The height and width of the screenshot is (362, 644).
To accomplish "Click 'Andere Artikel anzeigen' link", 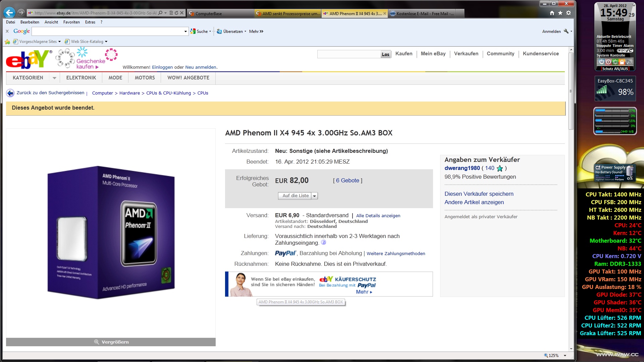I will (474, 202).
